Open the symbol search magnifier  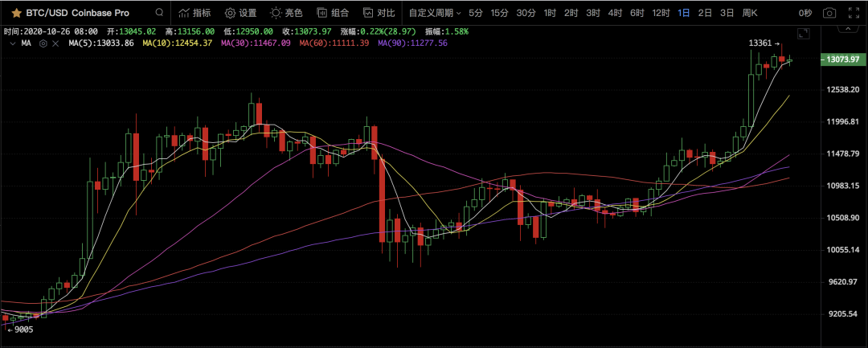[159, 12]
